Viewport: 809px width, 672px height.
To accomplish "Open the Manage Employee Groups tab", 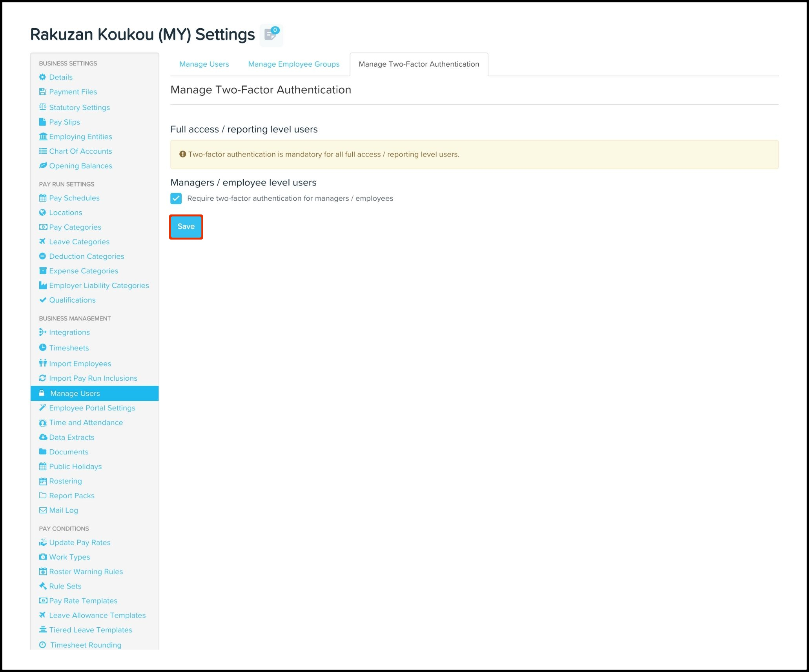I will point(293,64).
